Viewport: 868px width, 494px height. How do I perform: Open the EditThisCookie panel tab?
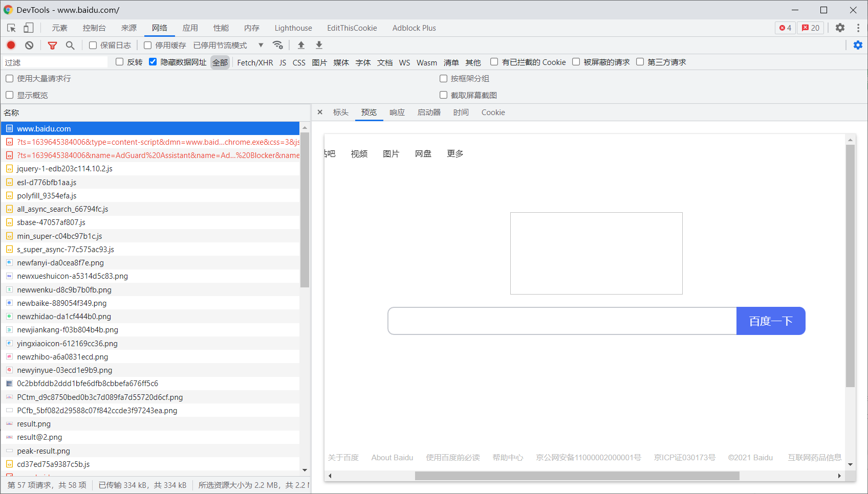(x=352, y=28)
